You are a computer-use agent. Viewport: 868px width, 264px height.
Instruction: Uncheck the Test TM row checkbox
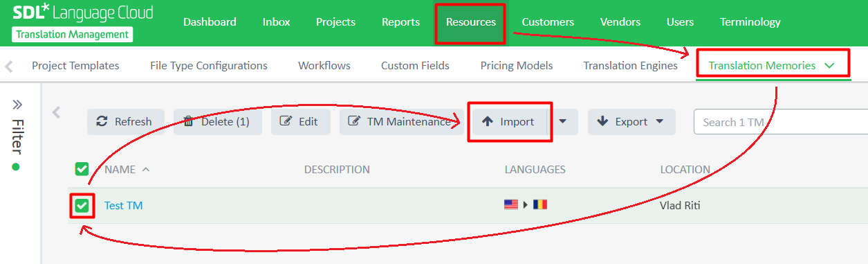(x=82, y=206)
